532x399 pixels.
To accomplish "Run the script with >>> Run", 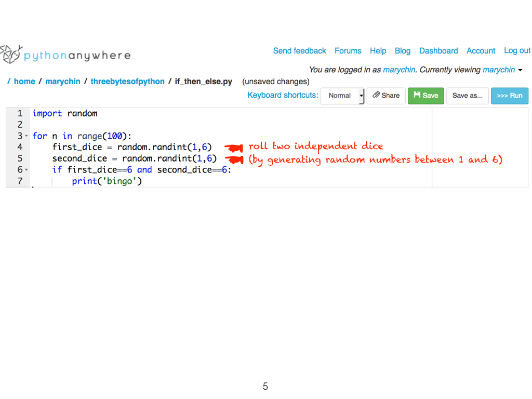I will [509, 96].
